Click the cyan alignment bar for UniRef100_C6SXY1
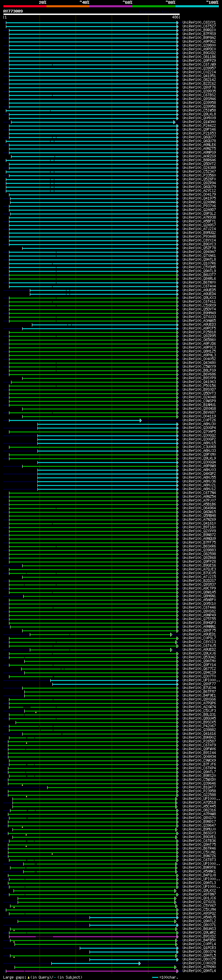 point(92,23)
